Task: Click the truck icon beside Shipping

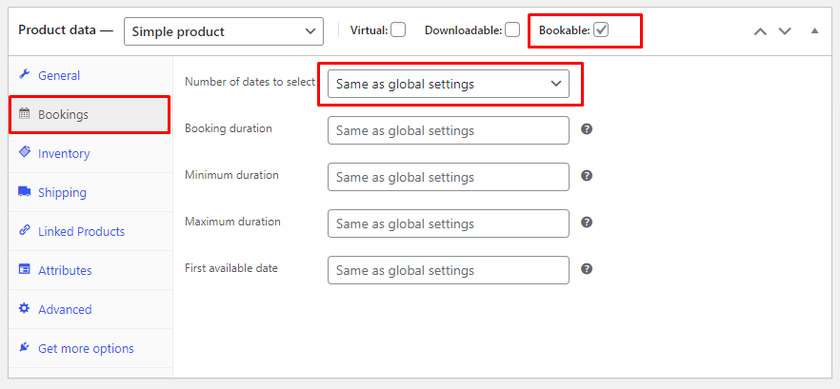Action: click(x=24, y=191)
